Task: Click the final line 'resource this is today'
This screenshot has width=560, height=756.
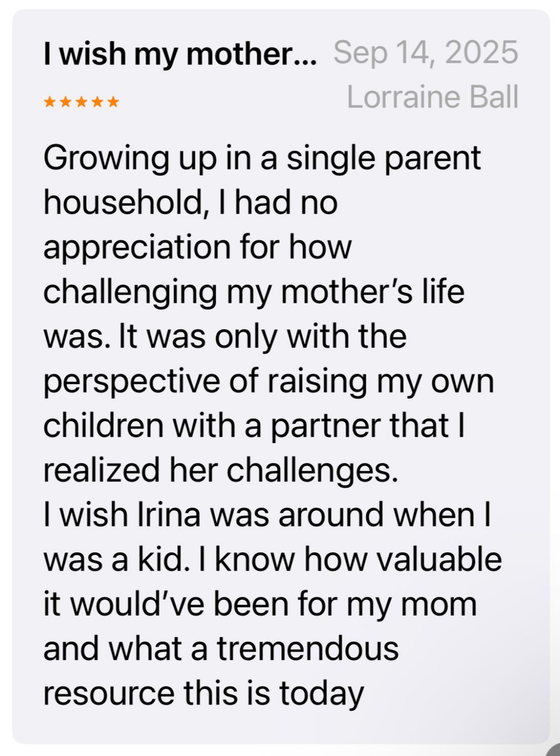Action: click(x=203, y=693)
